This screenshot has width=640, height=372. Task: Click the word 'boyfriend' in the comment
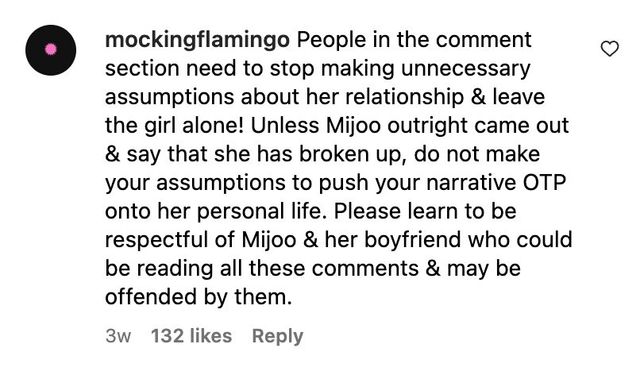click(413, 240)
